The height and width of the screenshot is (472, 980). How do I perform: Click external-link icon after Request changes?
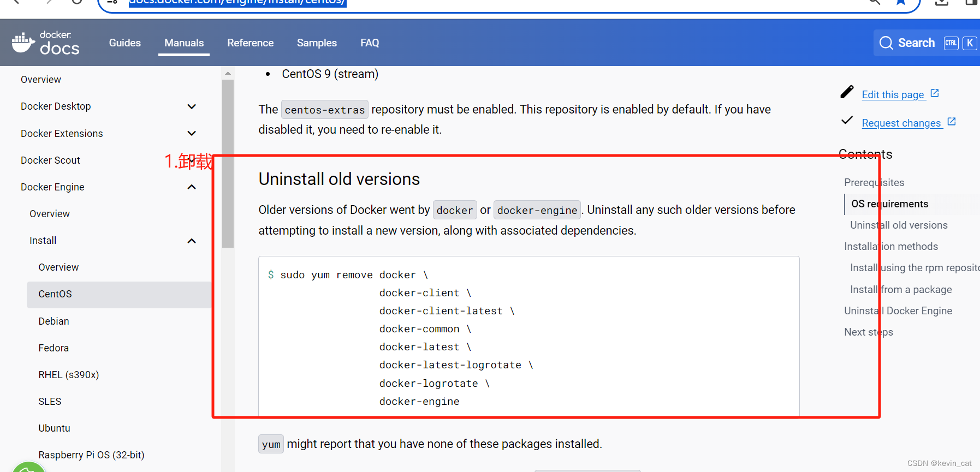click(952, 122)
